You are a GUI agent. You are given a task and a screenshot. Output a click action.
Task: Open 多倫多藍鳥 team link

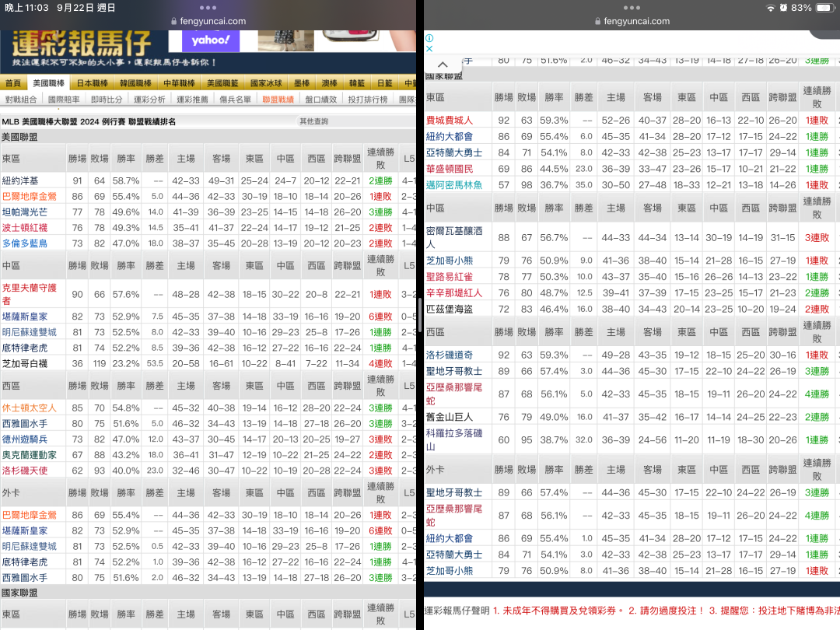[x=25, y=243]
